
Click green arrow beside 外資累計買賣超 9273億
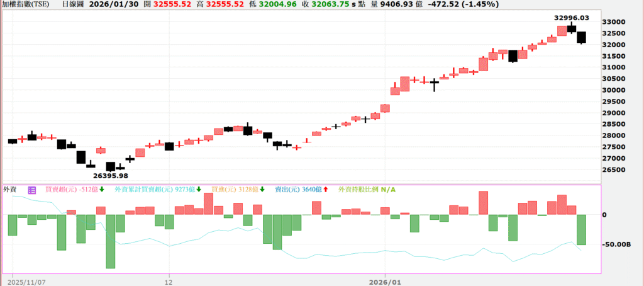click(x=199, y=190)
